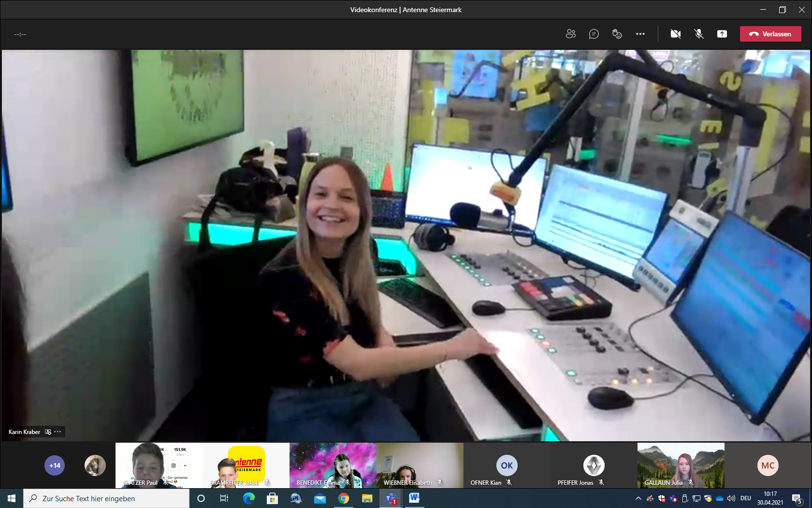The height and width of the screenshot is (508, 812).
Task: Leave the meeting with Verlassen
Action: coord(770,34)
